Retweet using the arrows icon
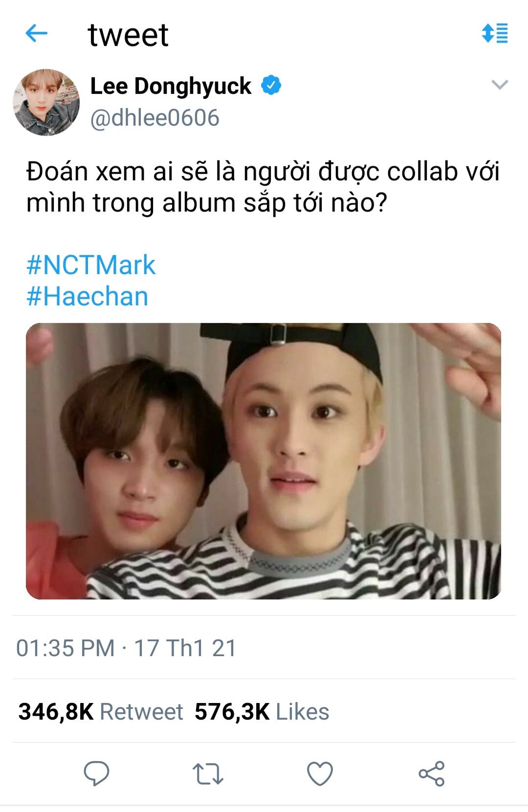 click(208, 774)
